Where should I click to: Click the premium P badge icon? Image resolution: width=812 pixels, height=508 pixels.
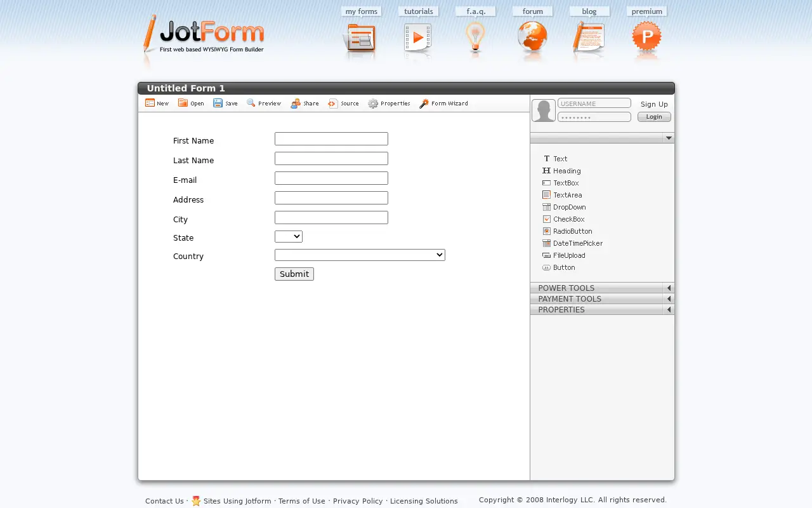[647, 37]
